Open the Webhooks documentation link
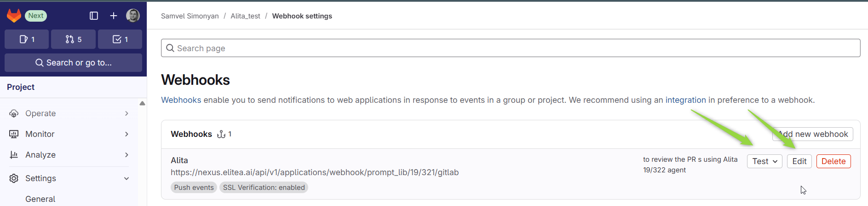Screen dimensions: 868x206 pos(181,100)
